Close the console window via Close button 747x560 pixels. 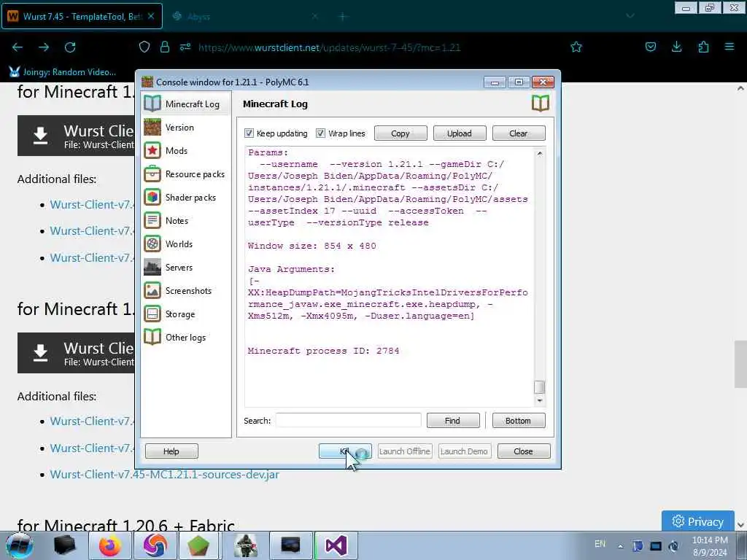tap(524, 451)
